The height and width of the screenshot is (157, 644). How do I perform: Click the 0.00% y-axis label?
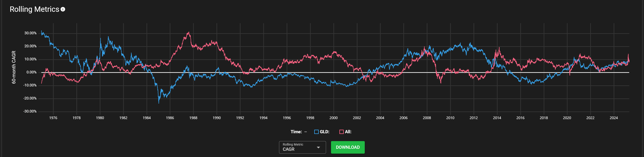pos(31,72)
